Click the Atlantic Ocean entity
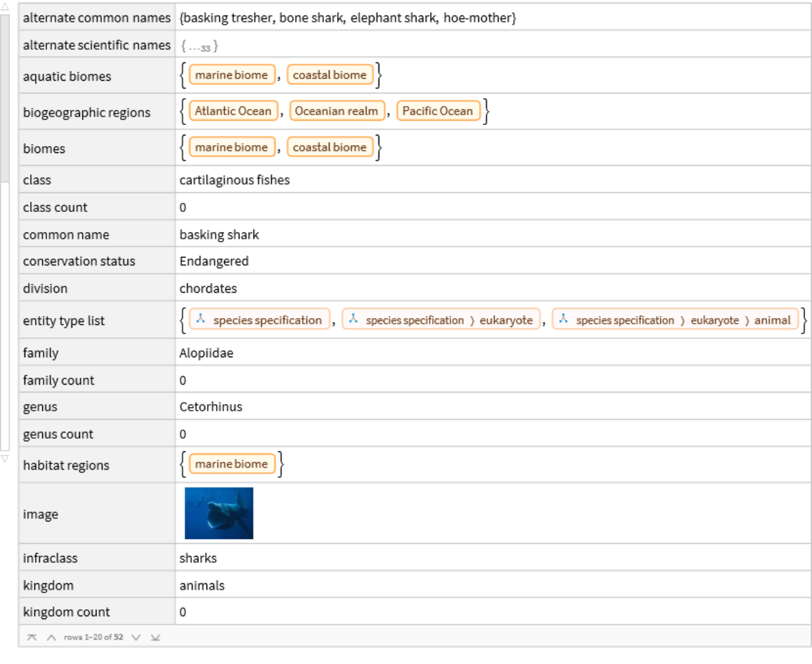812x664 pixels. 233,111
